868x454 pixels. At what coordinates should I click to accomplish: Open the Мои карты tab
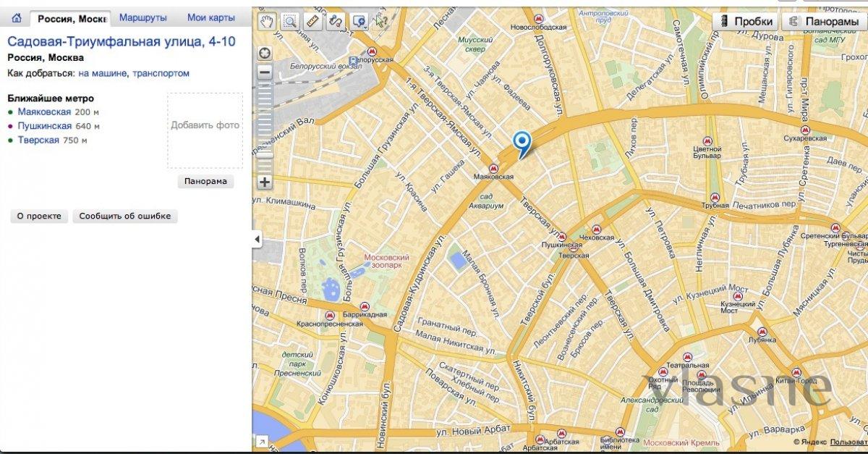click(210, 17)
